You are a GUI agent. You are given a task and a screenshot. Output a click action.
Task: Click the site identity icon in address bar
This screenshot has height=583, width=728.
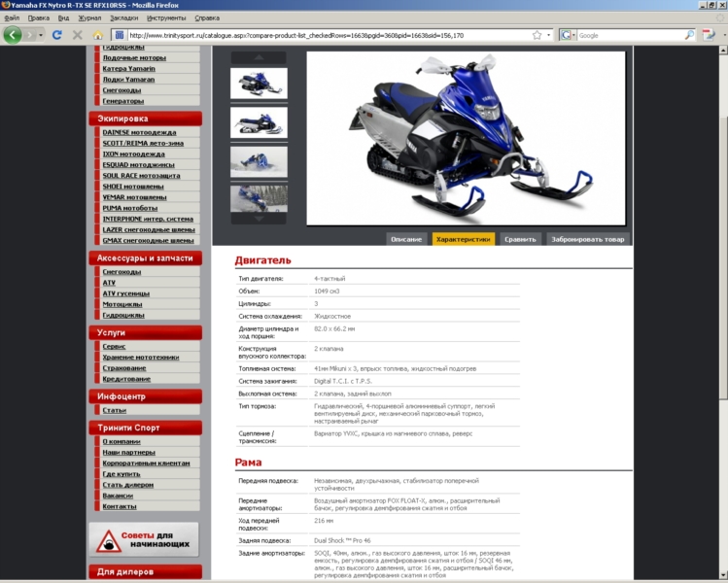(120, 35)
